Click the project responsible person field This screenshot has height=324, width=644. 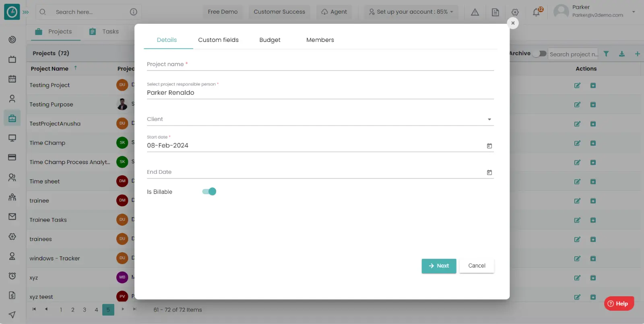320,93
